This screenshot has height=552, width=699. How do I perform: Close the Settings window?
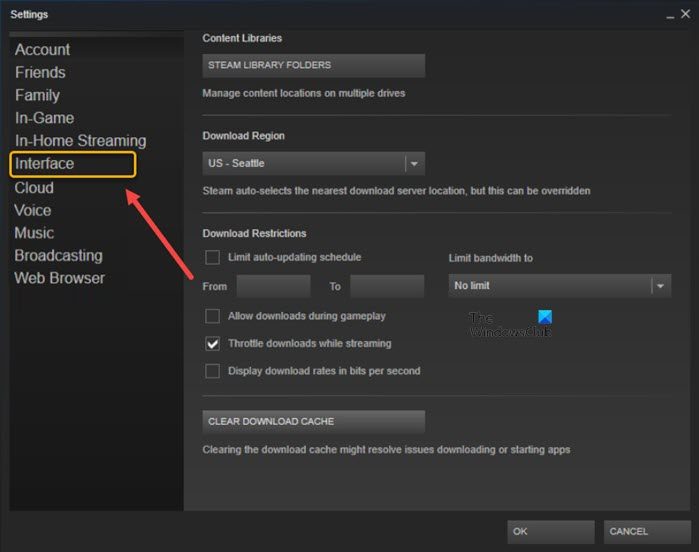coord(686,14)
